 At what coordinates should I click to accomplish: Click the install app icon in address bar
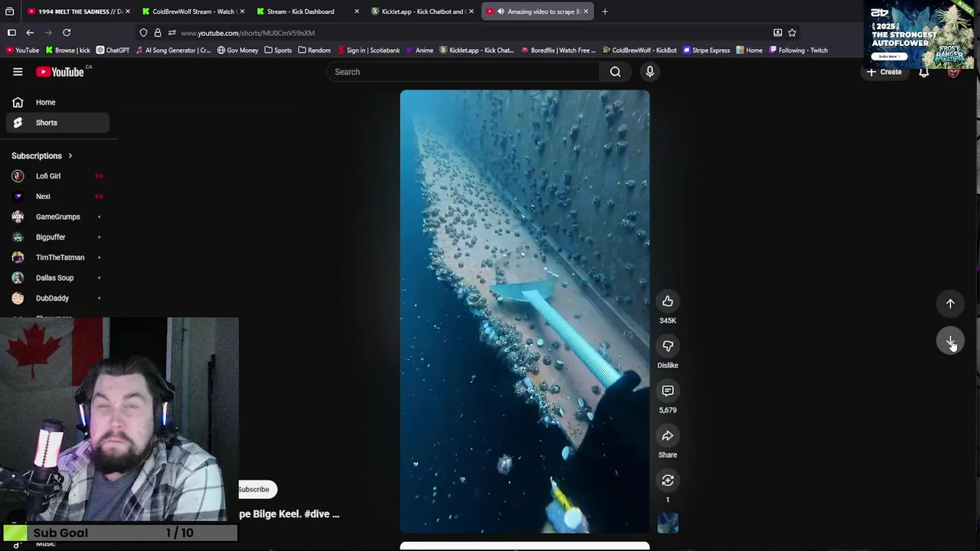(x=778, y=33)
